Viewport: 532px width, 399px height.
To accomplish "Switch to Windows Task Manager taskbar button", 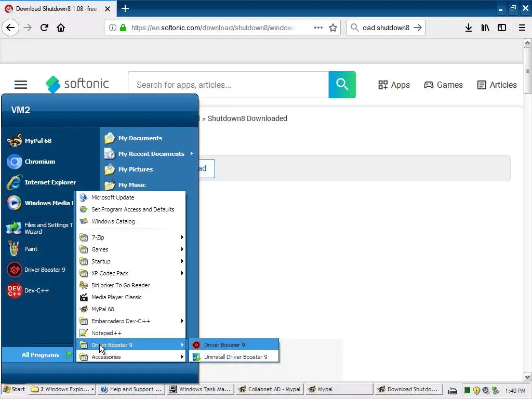I will click(201, 389).
